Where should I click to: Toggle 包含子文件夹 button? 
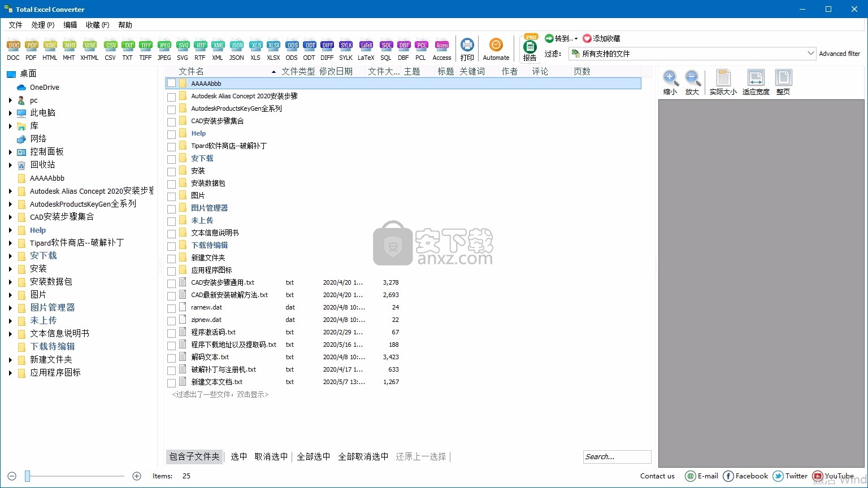(x=194, y=456)
